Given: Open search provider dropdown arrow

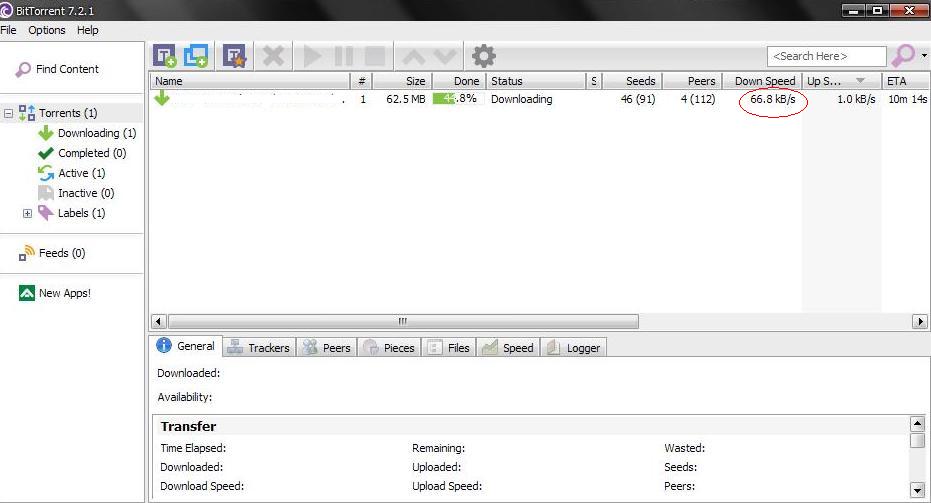Looking at the screenshot, I should point(924,55).
